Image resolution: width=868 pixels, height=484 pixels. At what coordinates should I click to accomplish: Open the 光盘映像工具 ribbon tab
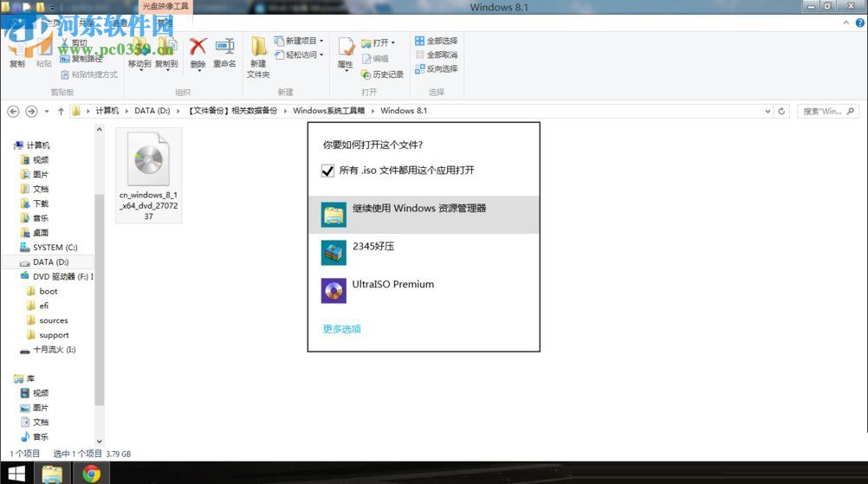pos(165,7)
